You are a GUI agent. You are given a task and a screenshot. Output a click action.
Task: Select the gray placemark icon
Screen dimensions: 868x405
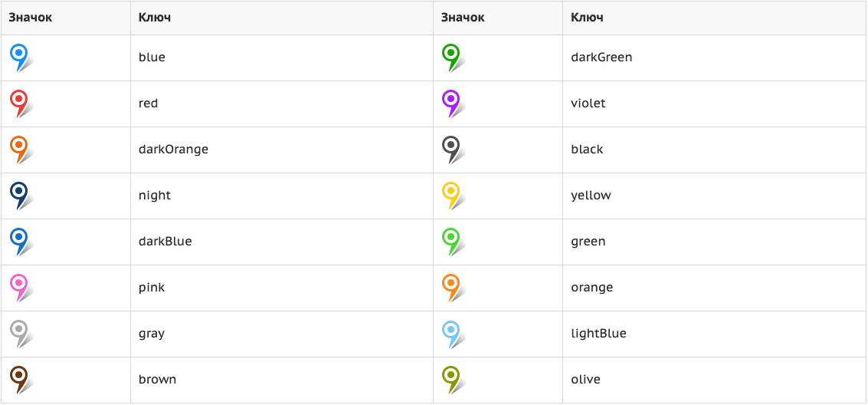(x=21, y=334)
